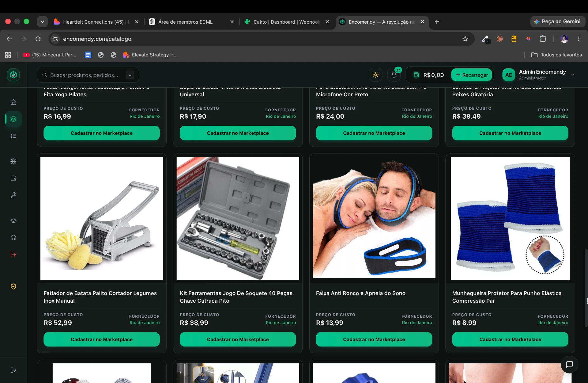
Task: Open a new browser tab
Action: 437,22
